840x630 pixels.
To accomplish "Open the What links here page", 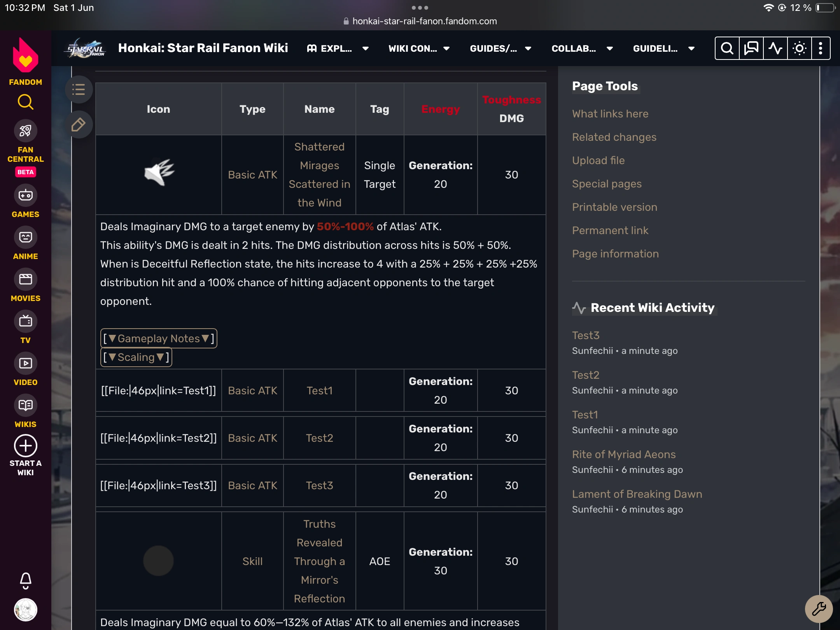I will click(610, 114).
